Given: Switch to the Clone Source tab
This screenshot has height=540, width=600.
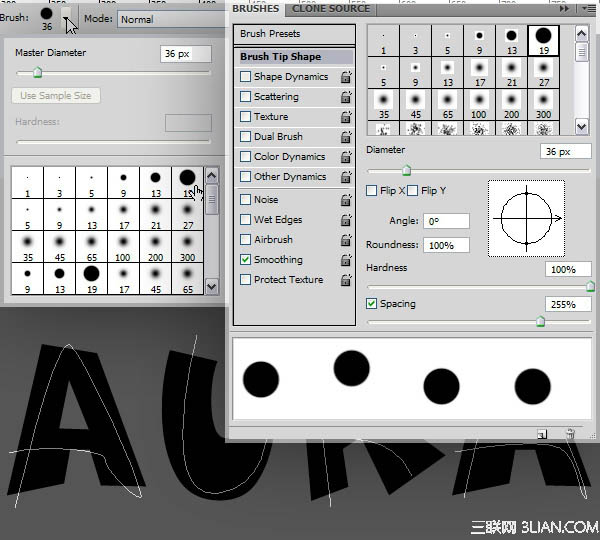Looking at the screenshot, I should point(331,9).
